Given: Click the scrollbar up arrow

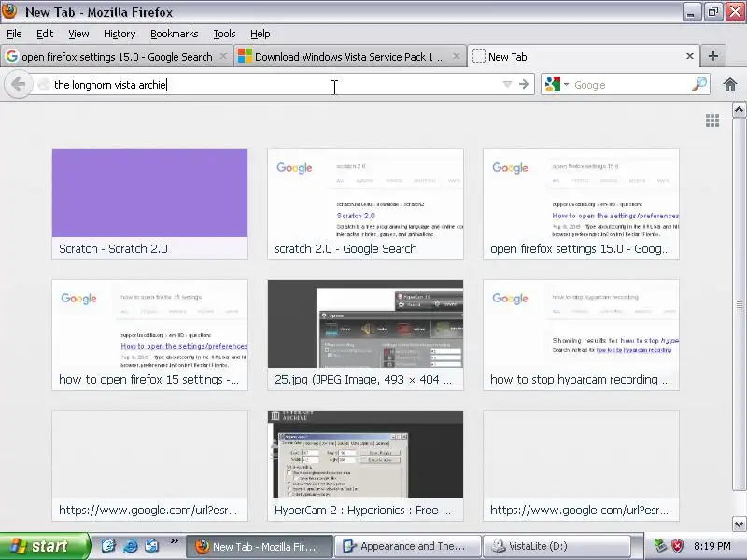Looking at the screenshot, I should (739, 110).
